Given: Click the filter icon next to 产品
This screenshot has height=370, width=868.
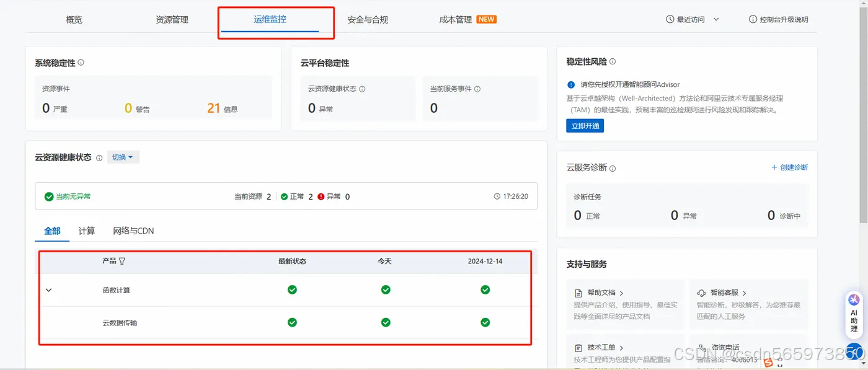Looking at the screenshot, I should click(122, 261).
